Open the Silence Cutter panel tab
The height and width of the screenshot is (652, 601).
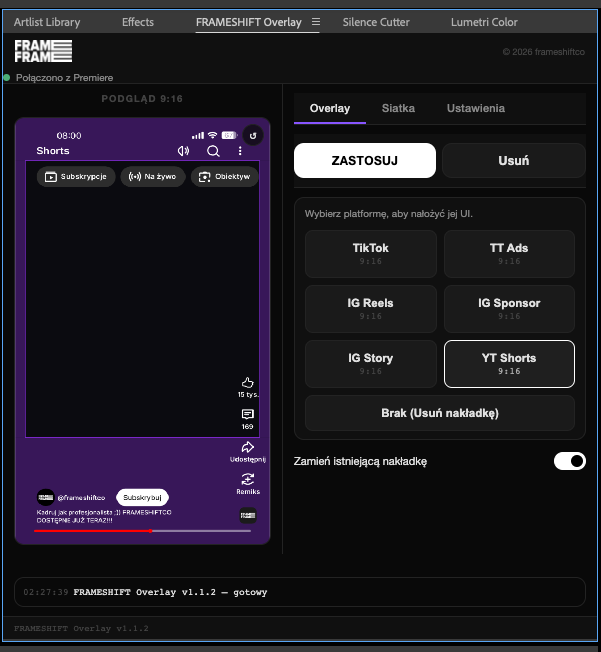pyautogui.click(x=376, y=22)
